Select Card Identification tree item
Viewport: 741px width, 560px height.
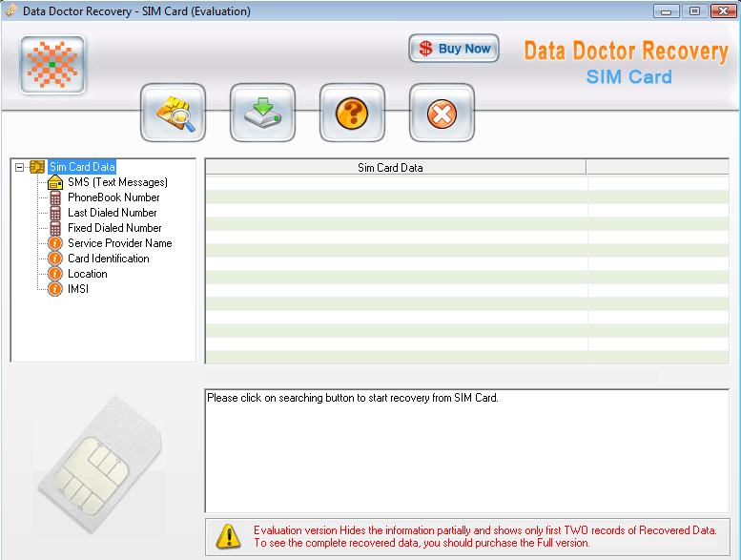[x=108, y=259]
